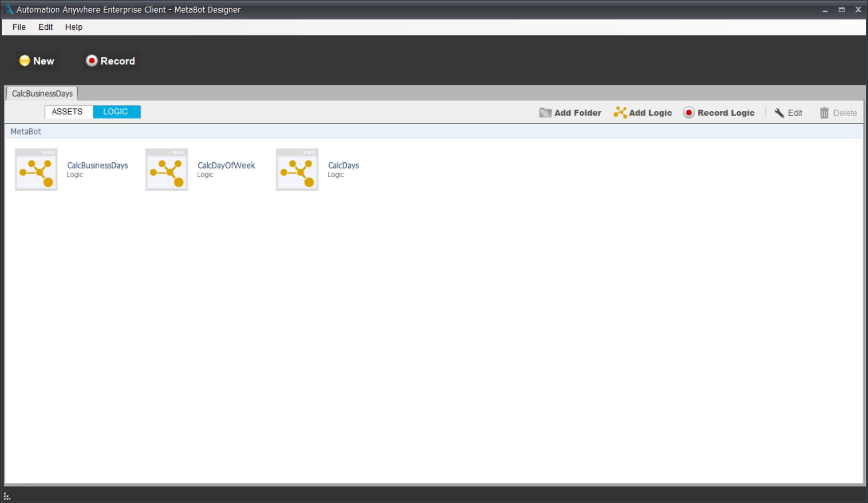This screenshot has height=503, width=868.
Task: Switch to the ASSETS view
Action: (67, 112)
